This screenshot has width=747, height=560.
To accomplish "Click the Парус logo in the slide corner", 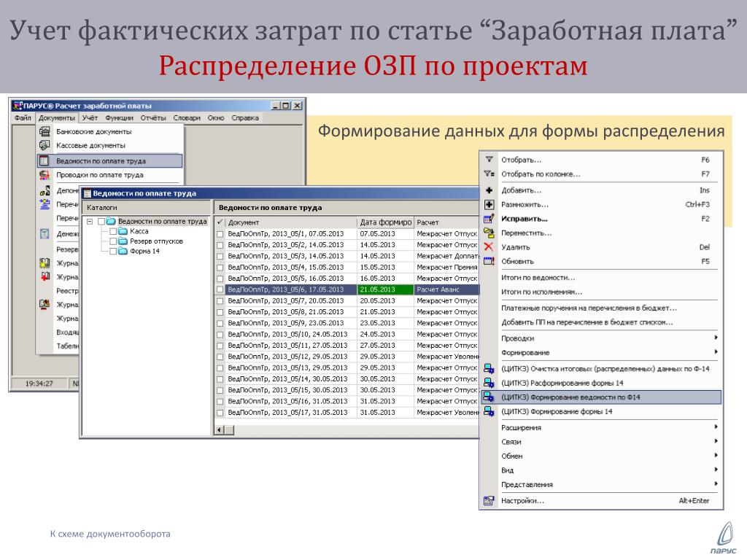I will click(724, 538).
